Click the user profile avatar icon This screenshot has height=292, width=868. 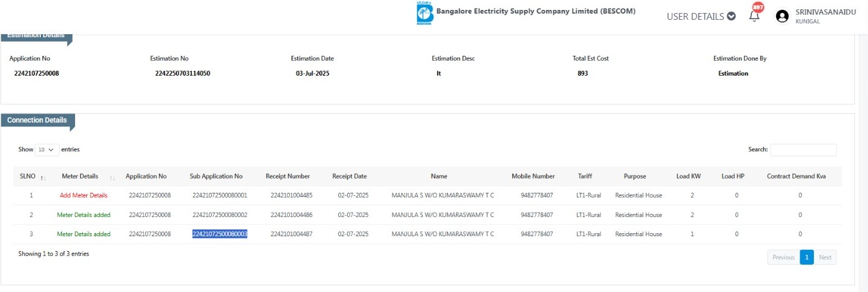click(782, 17)
